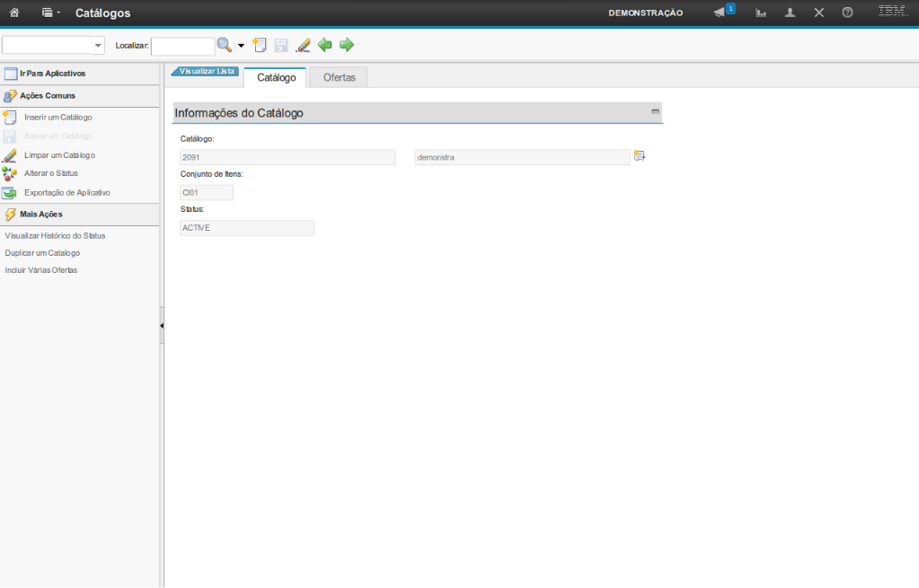919x588 pixels.
Task: Go to previous record with green arrow
Action: [325, 45]
